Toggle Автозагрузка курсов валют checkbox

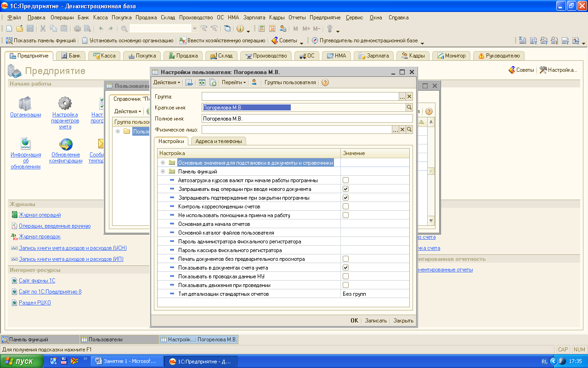(x=345, y=180)
